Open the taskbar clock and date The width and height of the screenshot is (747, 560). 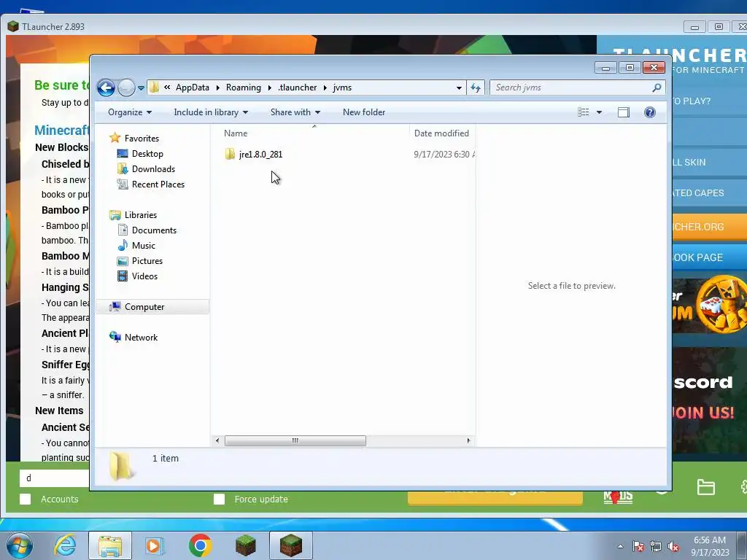pos(710,546)
